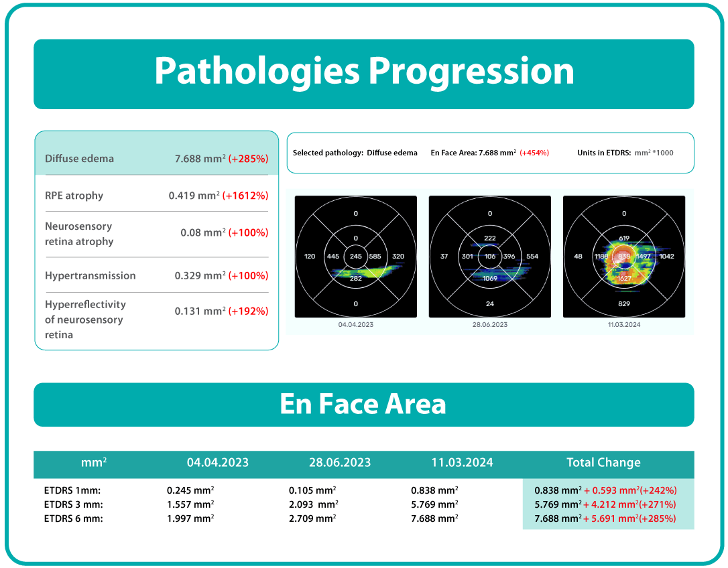The width and height of the screenshot is (728, 568).
Task: Select the Diffuse edema pathology row
Action: click(156, 153)
